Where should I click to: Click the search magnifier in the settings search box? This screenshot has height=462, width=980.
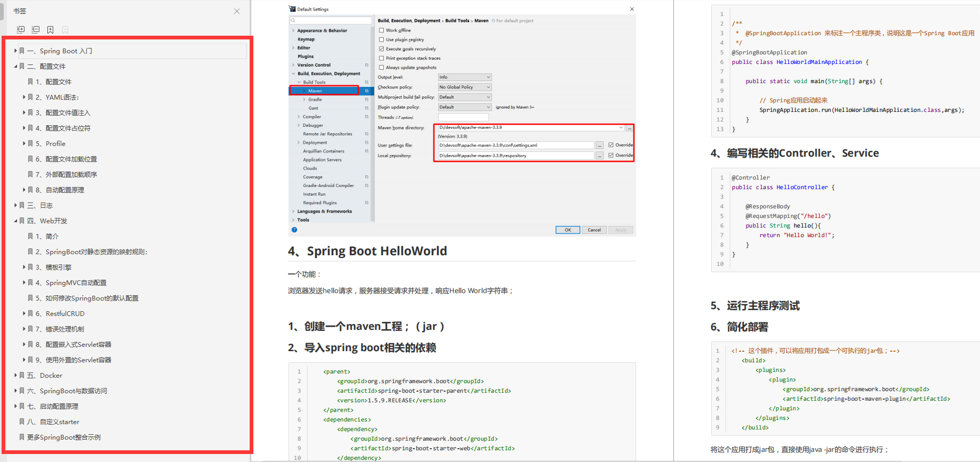point(293,21)
